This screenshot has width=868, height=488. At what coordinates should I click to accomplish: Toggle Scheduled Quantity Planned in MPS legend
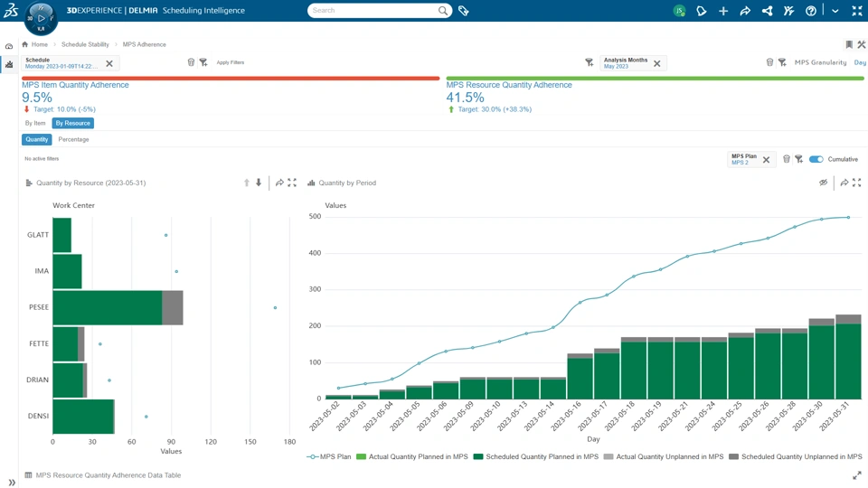click(536, 457)
